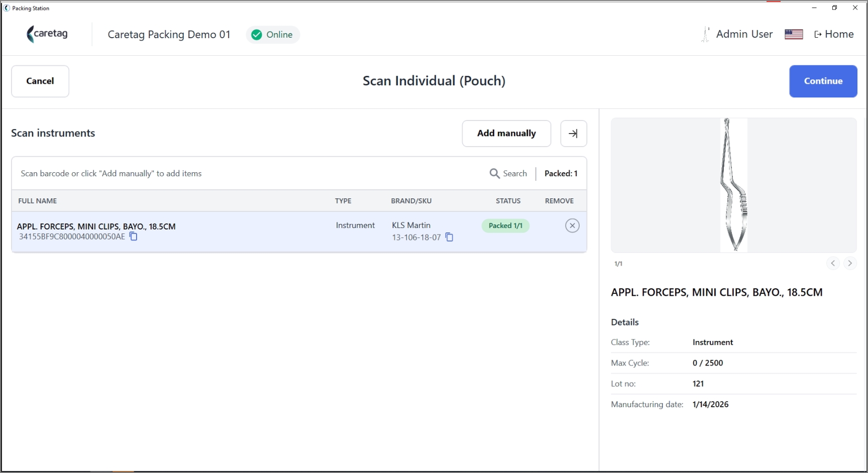Cancel the pouch scan
This screenshot has width=868, height=473.
[x=40, y=81]
